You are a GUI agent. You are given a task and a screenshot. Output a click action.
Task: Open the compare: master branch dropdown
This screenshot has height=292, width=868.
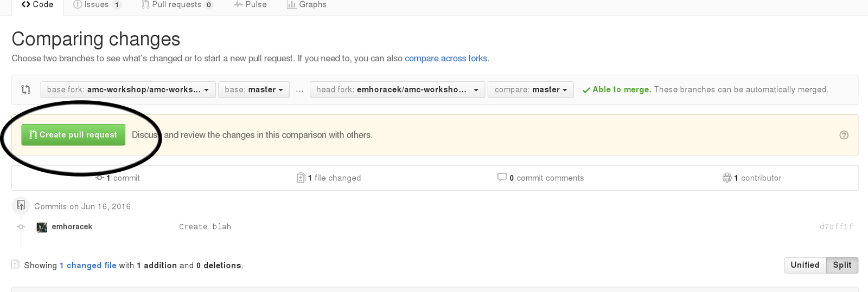(x=531, y=89)
